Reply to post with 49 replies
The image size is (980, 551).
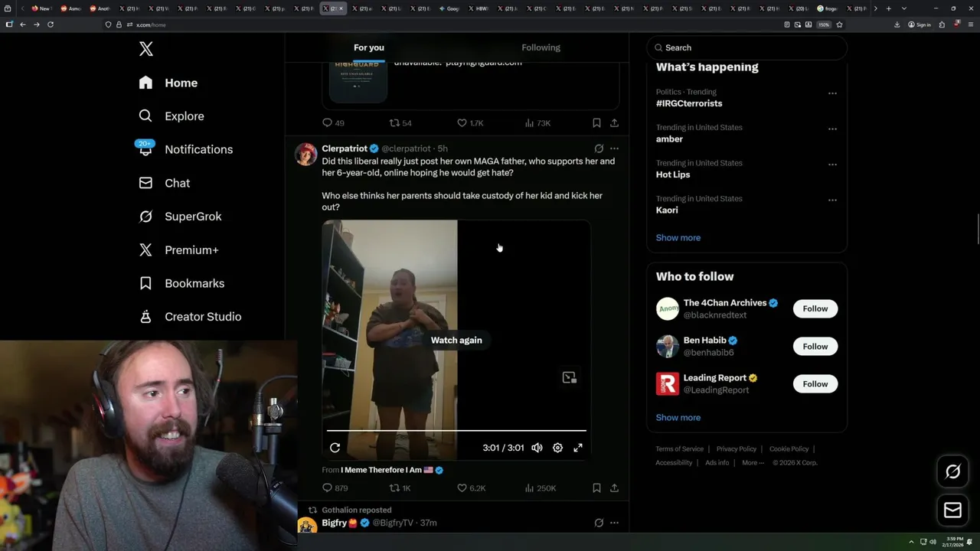333,122
